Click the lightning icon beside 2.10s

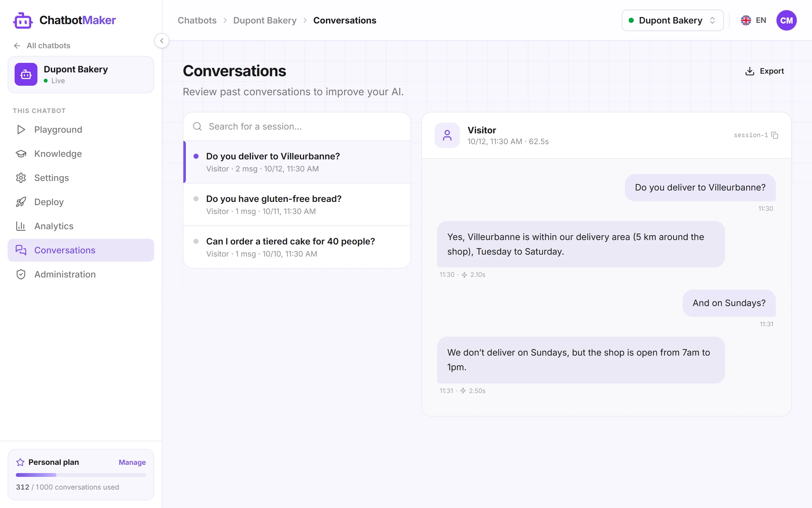click(464, 275)
